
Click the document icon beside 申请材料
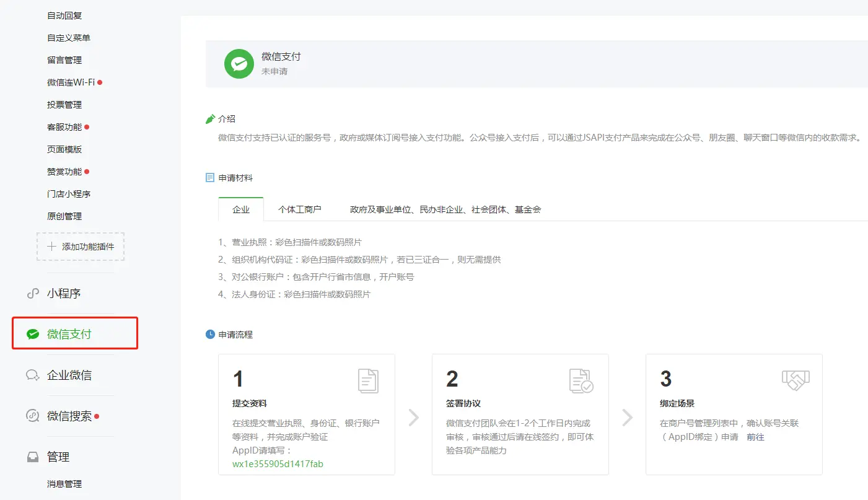click(x=210, y=178)
